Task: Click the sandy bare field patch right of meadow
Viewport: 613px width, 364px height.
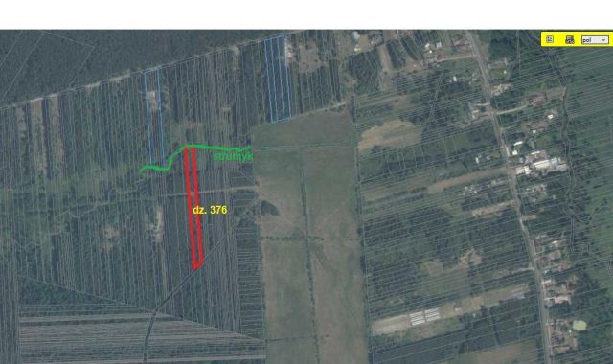Action: (388, 134)
